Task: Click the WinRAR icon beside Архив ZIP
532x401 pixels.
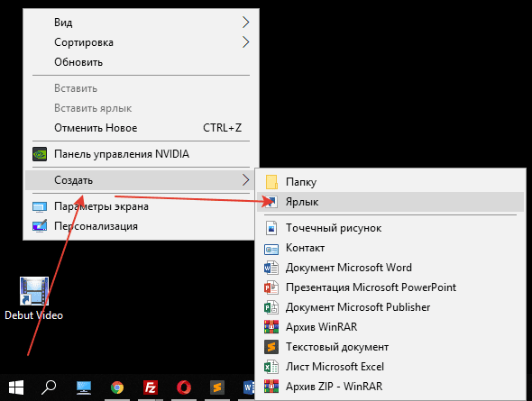Action: coord(271,386)
